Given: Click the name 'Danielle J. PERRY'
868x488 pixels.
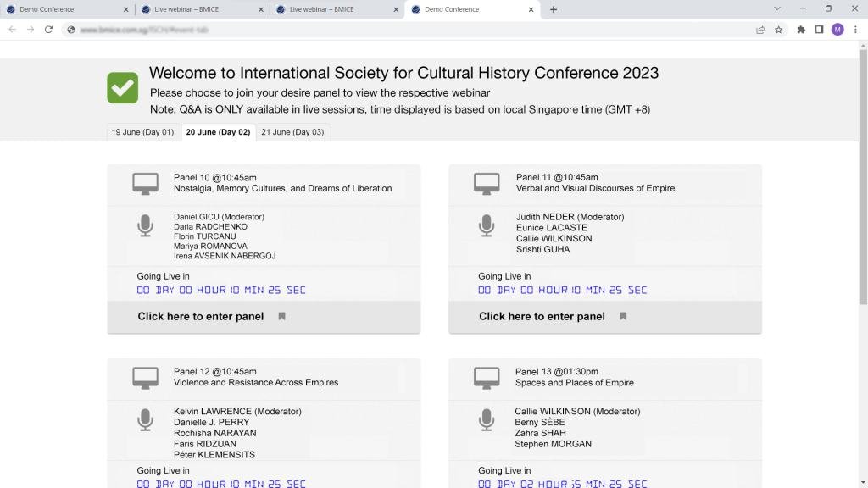Looking at the screenshot, I should coord(211,422).
